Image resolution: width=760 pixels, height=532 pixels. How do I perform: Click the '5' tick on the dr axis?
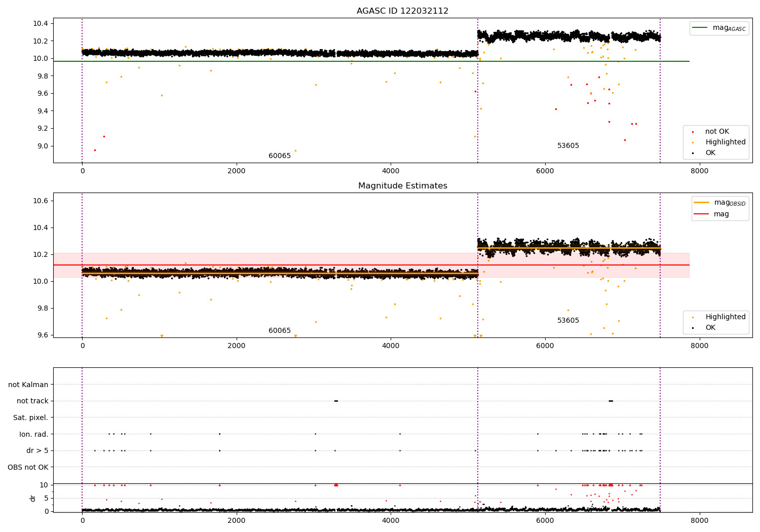tap(46, 498)
